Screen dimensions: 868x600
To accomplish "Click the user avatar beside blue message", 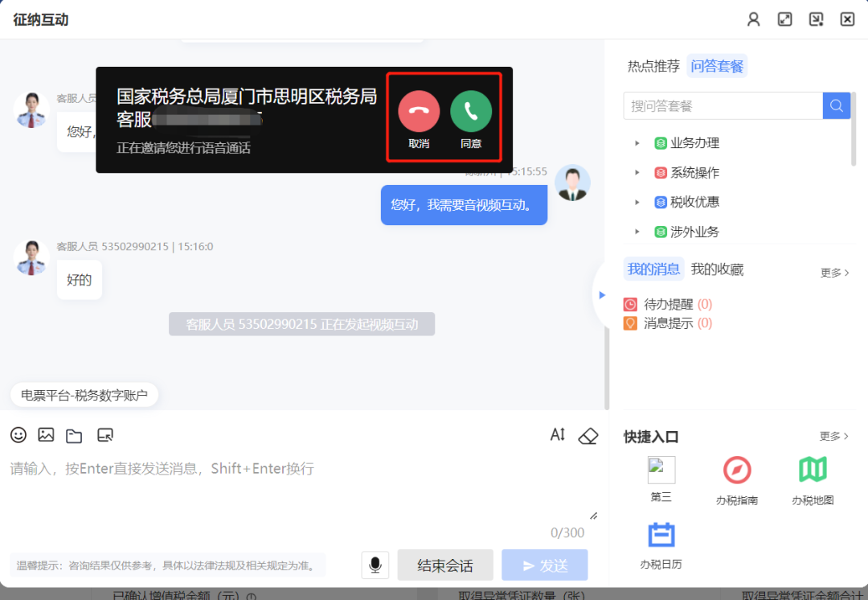I will click(x=572, y=183).
